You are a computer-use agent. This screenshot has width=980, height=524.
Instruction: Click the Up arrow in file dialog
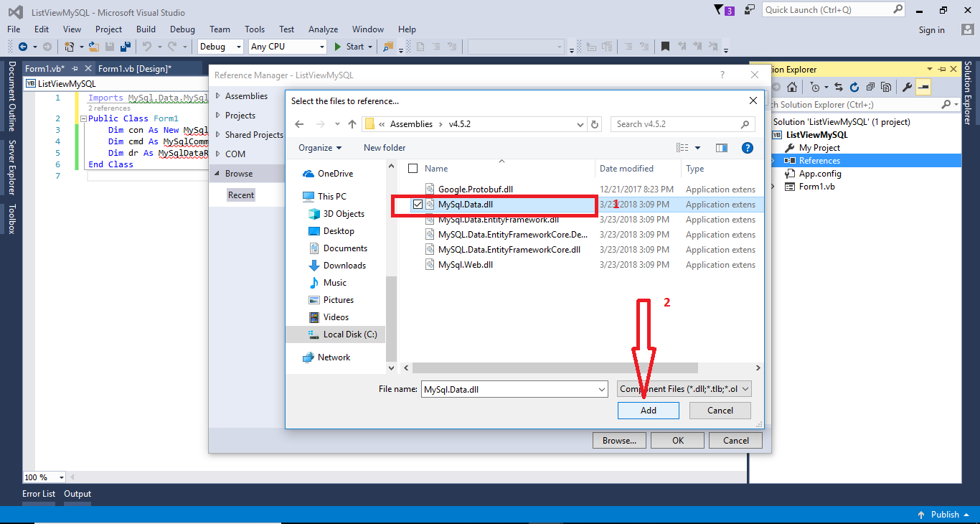click(x=352, y=124)
